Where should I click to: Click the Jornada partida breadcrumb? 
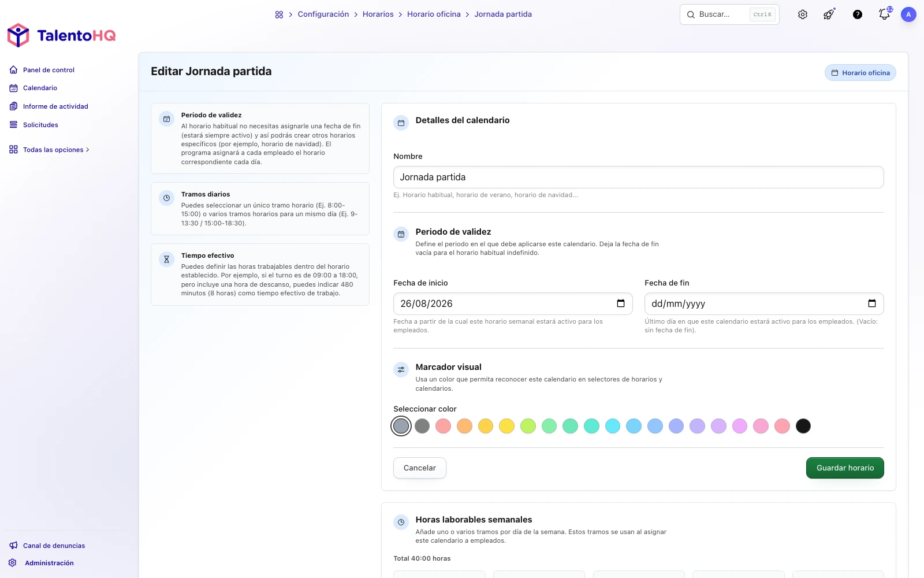(x=503, y=14)
